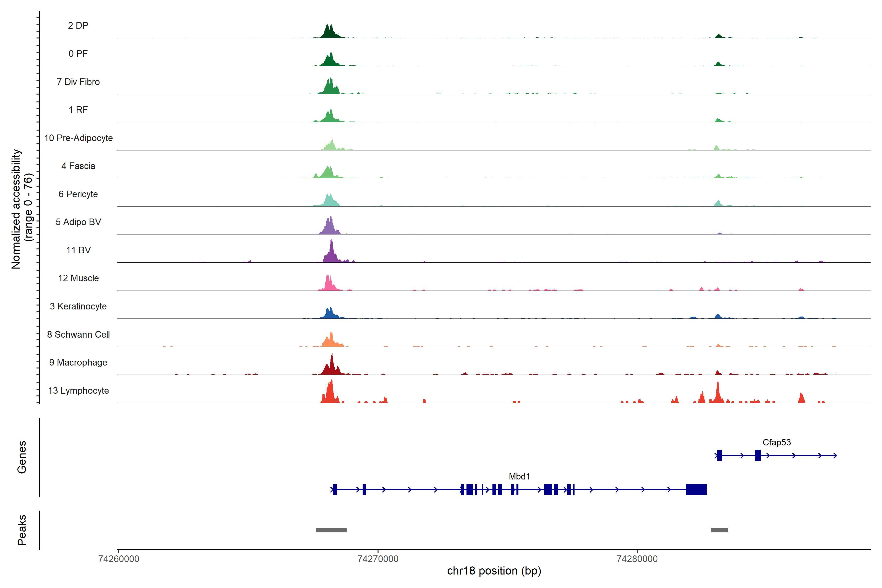
Task: Click the second exon of Cfap53
Action: click(x=758, y=455)
